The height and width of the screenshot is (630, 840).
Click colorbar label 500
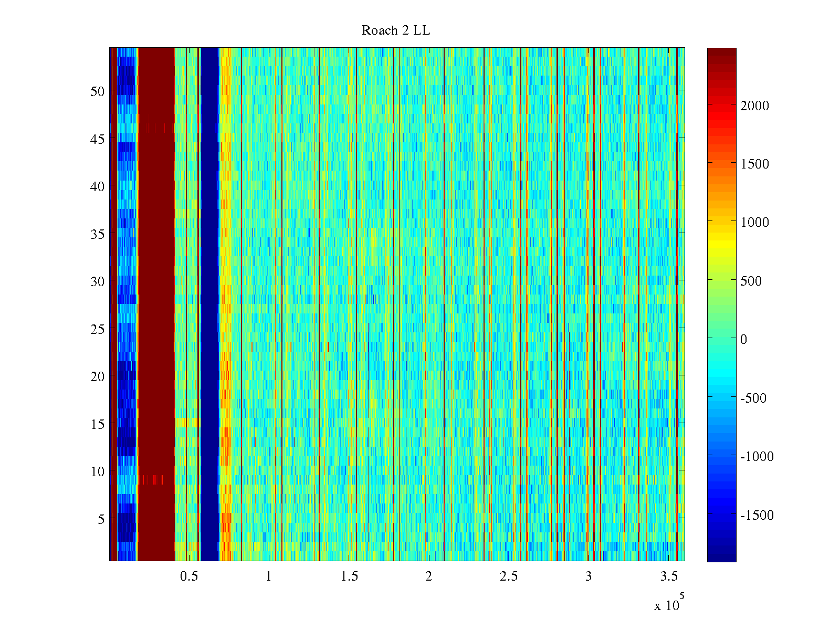click(751, 281)
